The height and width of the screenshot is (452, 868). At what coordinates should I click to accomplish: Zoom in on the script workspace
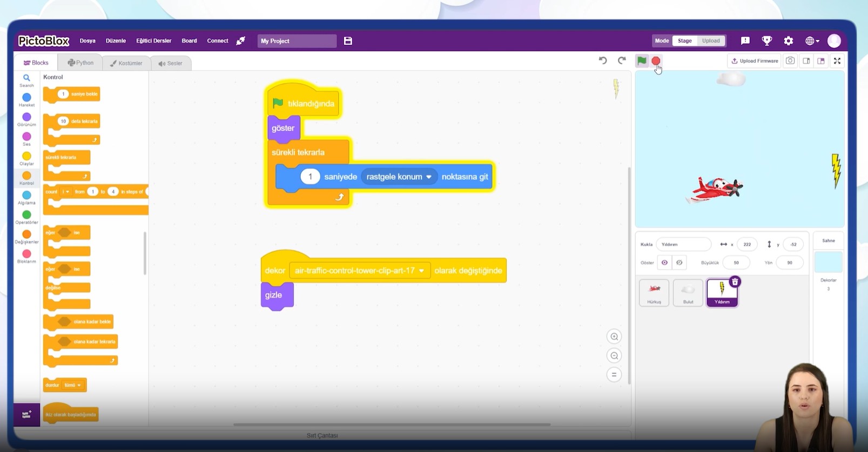pos(614,337)
